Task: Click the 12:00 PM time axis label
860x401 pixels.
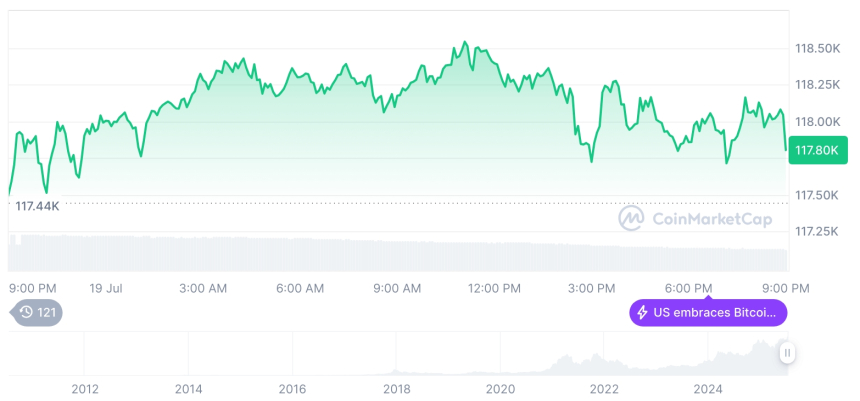Action: 494,288
